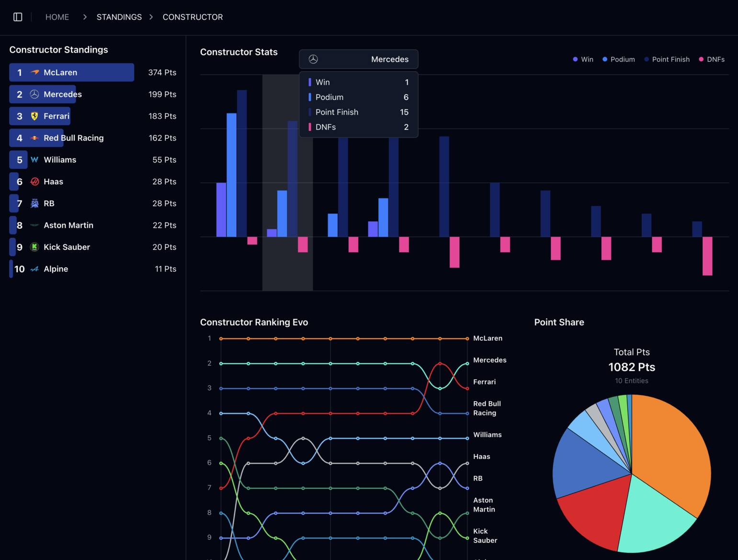The image size is (738, 560).
Task: Click Williams label in ranking evolution chart
Action: click(x=488, y=435)
